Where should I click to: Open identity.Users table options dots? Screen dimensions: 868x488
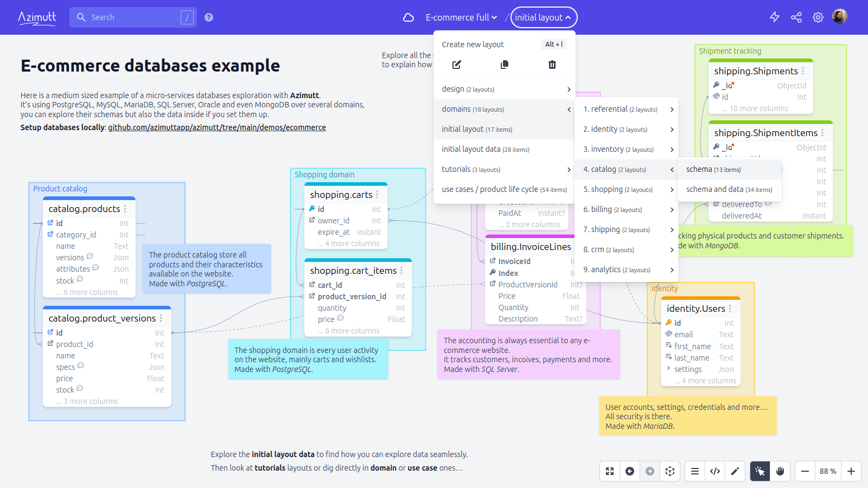coord(730,309)
